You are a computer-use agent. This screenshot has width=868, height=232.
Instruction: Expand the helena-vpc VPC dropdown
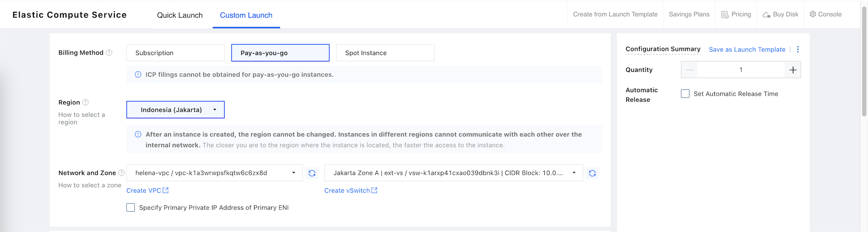tap(214, 173)
